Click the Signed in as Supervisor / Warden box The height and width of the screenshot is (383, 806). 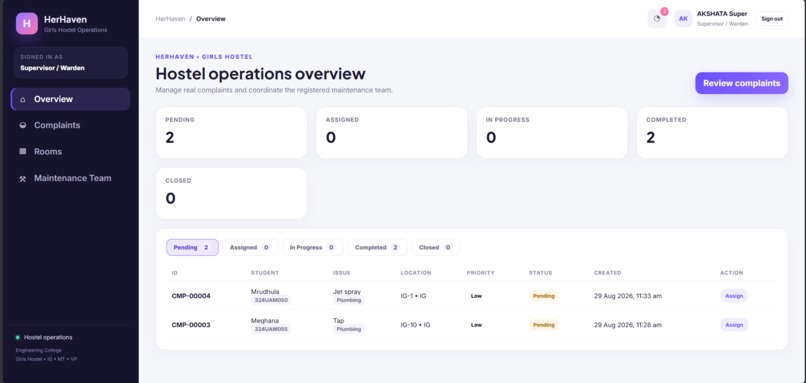70,63
